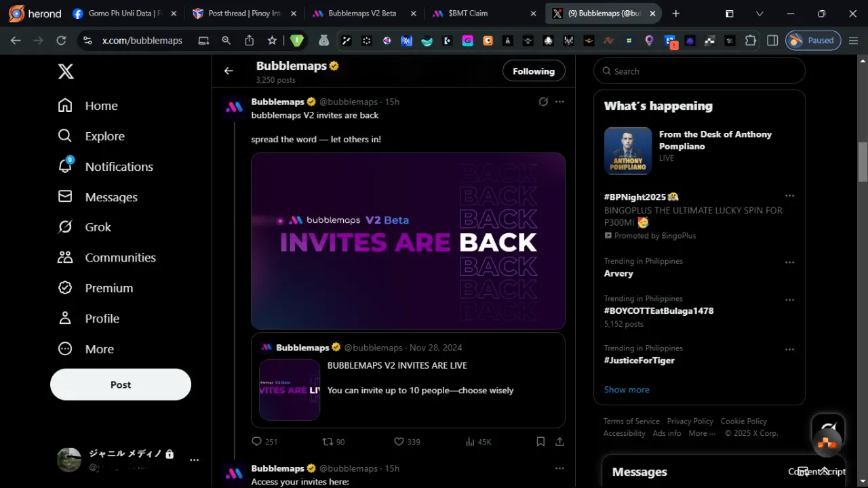The height and width of the screenshot is (488, 868).
Task: Open Terms of Service footer link
Action: click(x=631, y=422)
